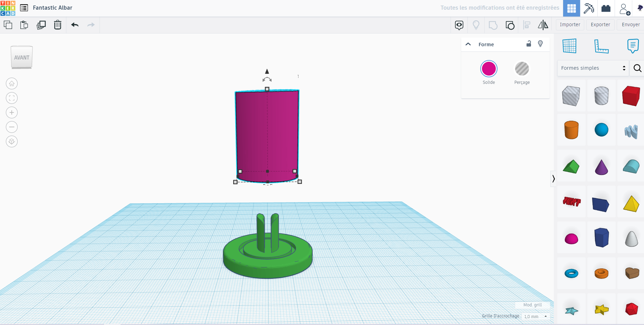
Task: Pick the blue sphere shape
Action: tap(602, 130)
